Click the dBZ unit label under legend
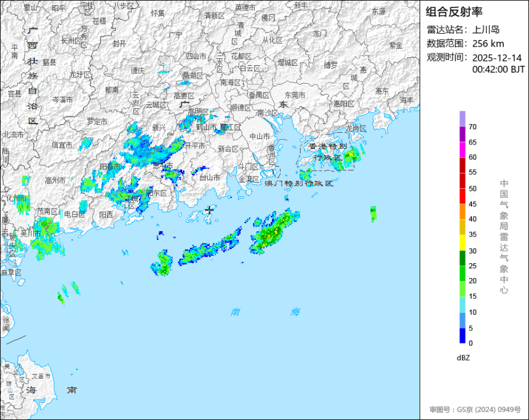Screen dimensions: 529x420 (x=463, y=358)
